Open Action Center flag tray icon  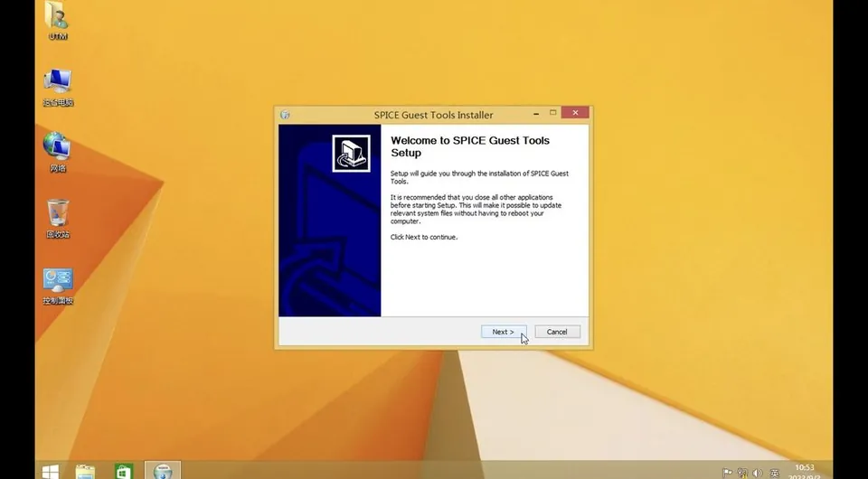point(727,473)
